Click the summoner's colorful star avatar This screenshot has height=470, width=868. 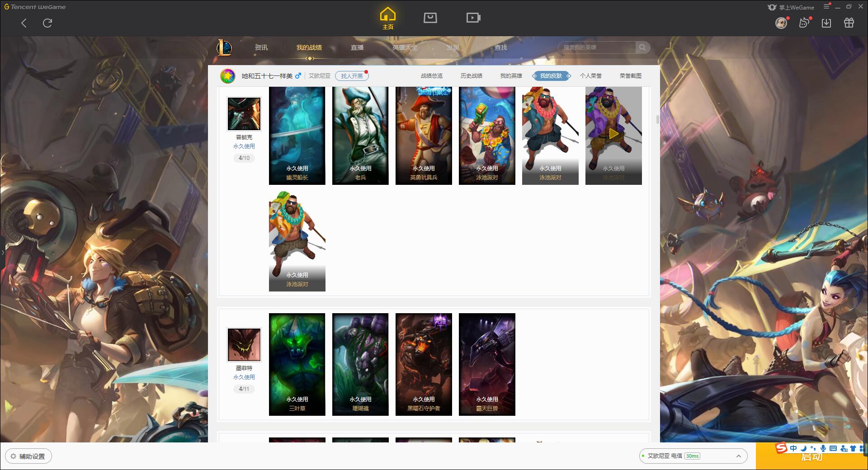[x=228, y=76]
